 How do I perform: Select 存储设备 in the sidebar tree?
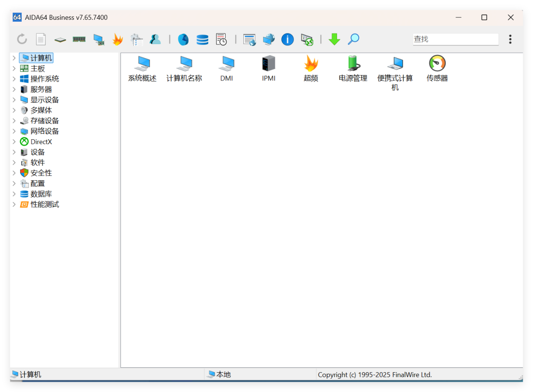[45, 120]
